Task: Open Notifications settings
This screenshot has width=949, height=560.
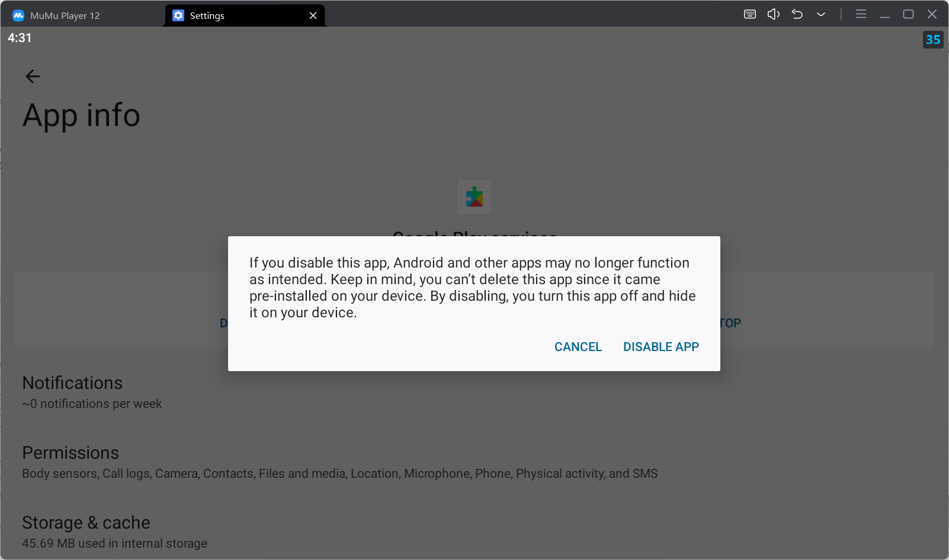Action: (72, 391)
